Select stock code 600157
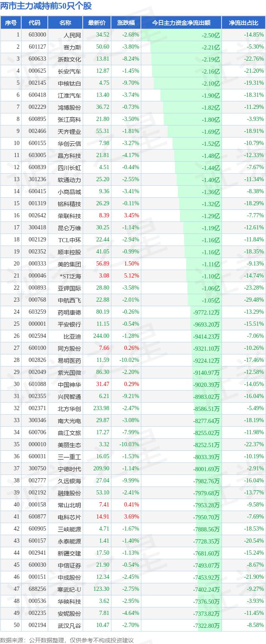Screen dimensions: 266x644 [x=37, y=541]
